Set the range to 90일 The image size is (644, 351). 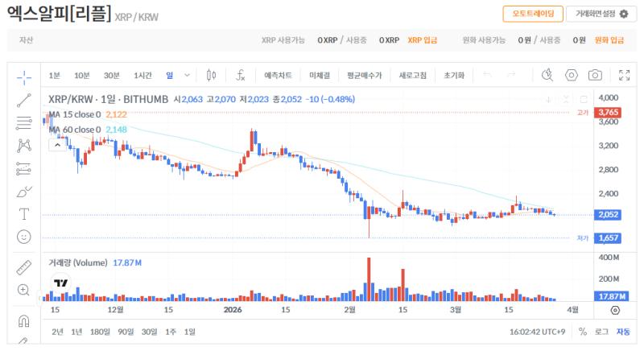[126, 332]
